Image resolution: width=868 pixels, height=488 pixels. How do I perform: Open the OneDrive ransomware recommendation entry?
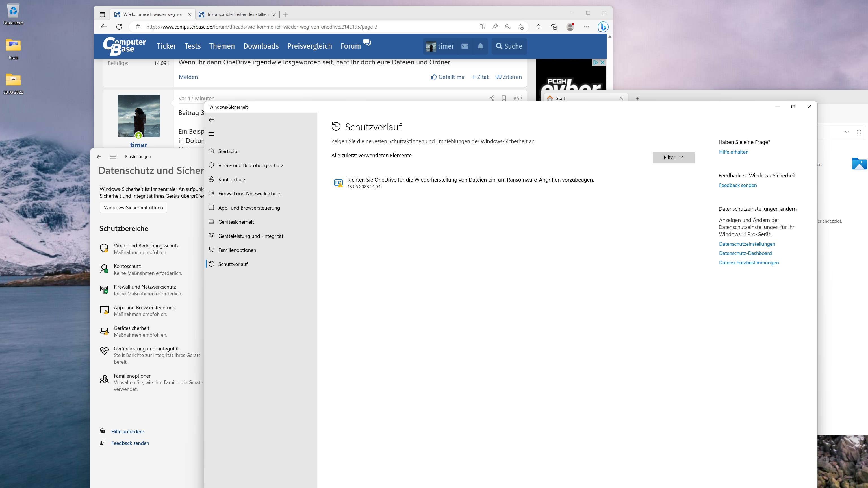pos(470,180)
